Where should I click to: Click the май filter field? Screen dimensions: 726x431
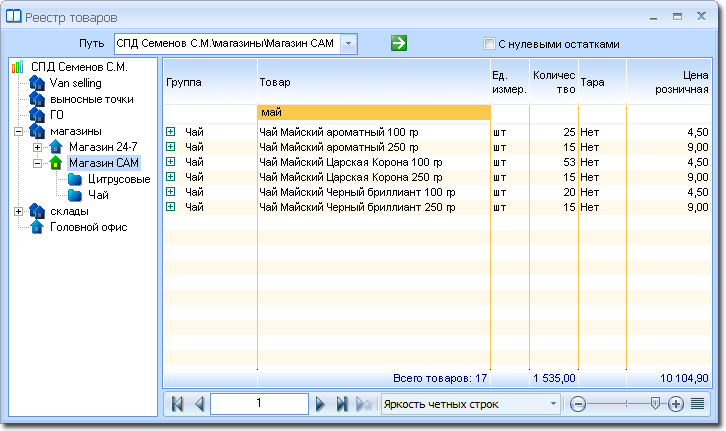point(374,112)
